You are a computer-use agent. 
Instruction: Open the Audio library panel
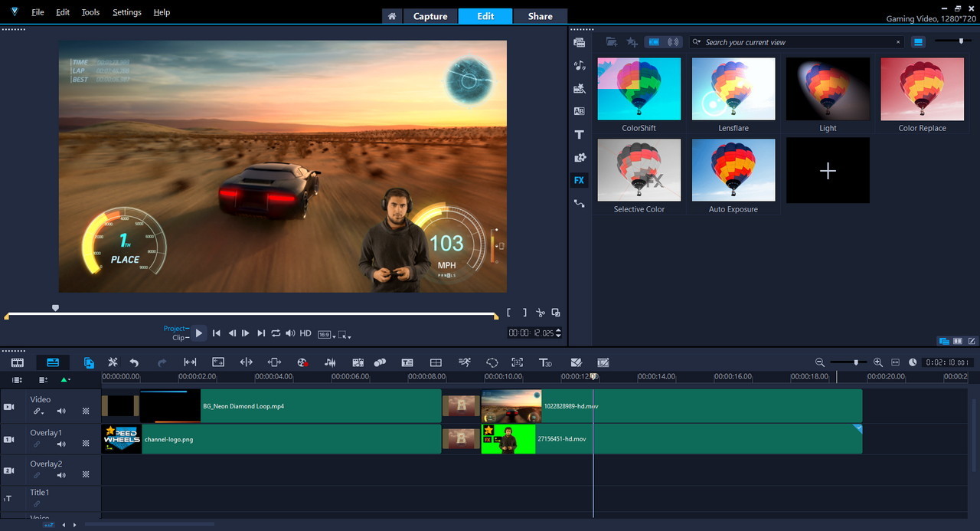pos(579,65)
